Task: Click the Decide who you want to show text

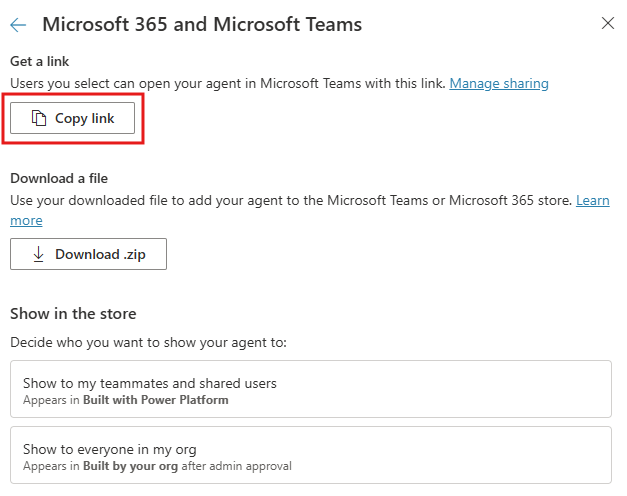Action: pyautogui.click(x=148, y=342)
